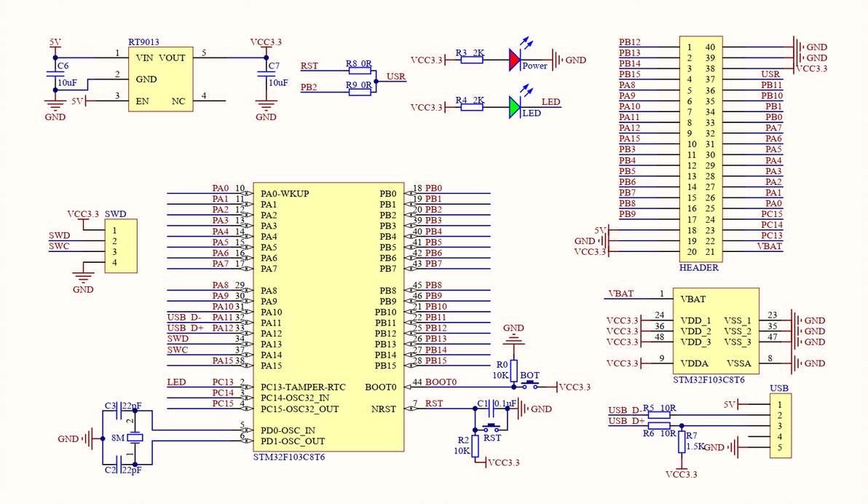Select the USB_D+ net label near PA12
This screenshot has height=504, width=868.
pos(186,328)
